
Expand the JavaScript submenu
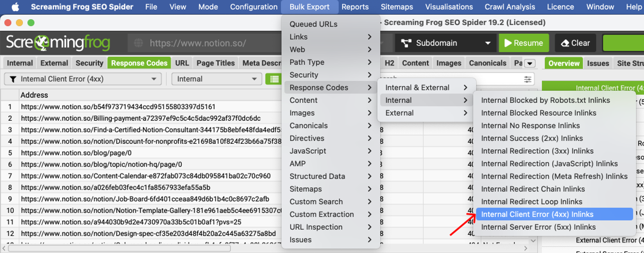coord(331,151)
